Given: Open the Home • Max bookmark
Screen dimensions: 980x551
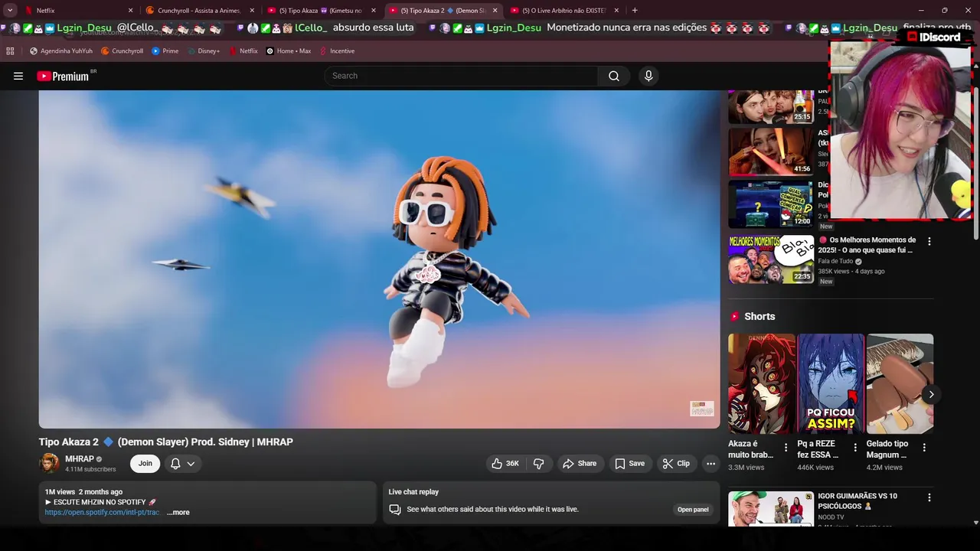Looking at the screenshot, I should coord(288,51).
